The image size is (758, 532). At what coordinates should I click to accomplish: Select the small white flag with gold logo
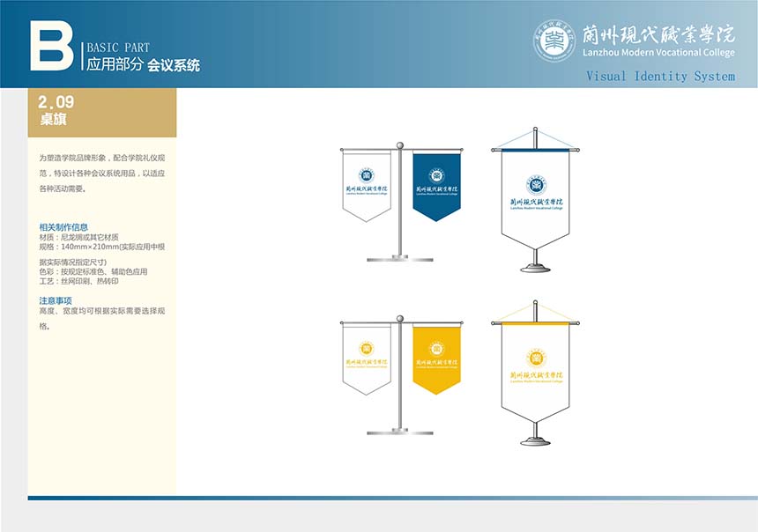tap(366, 358)
